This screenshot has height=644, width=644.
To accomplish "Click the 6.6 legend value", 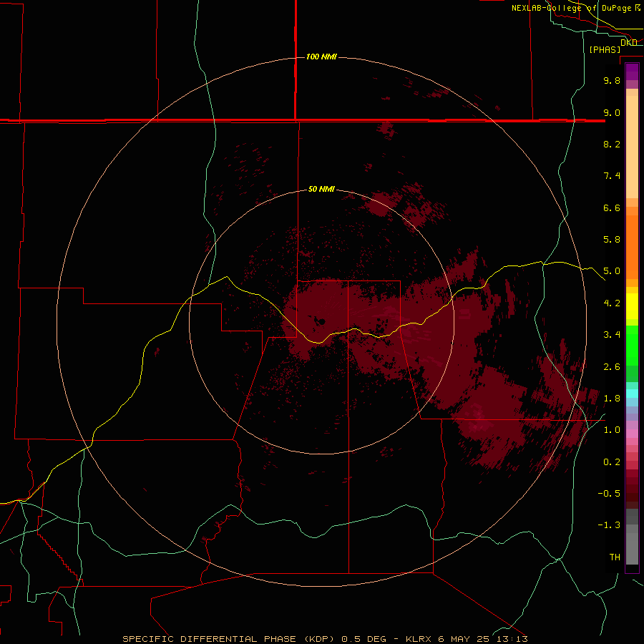I will click(612, 208).
